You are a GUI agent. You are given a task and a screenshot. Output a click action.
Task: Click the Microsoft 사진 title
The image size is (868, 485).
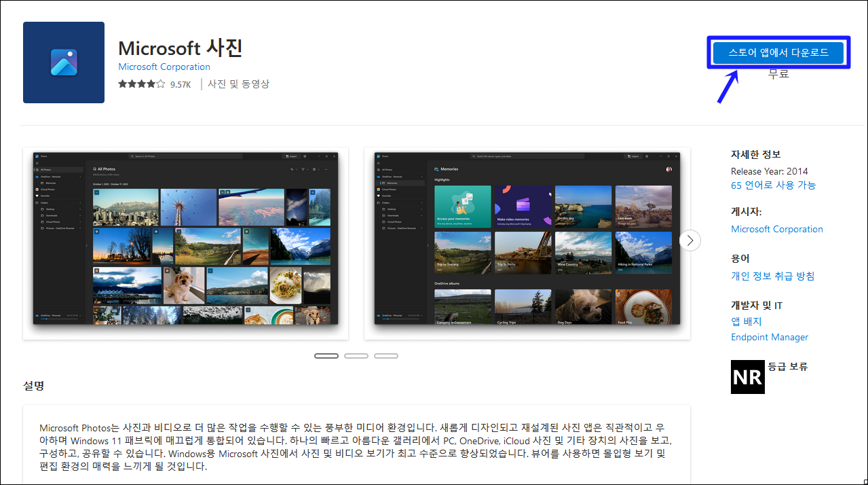[181, 48]
